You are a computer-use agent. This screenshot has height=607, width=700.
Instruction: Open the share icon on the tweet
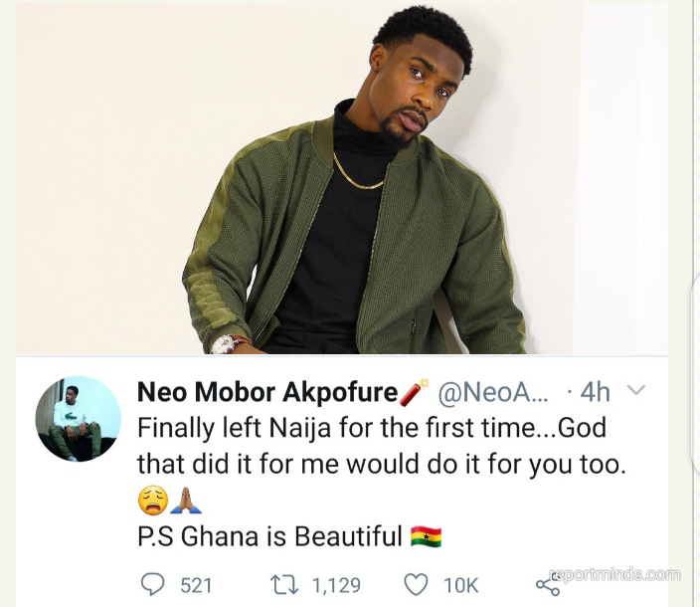548,585
